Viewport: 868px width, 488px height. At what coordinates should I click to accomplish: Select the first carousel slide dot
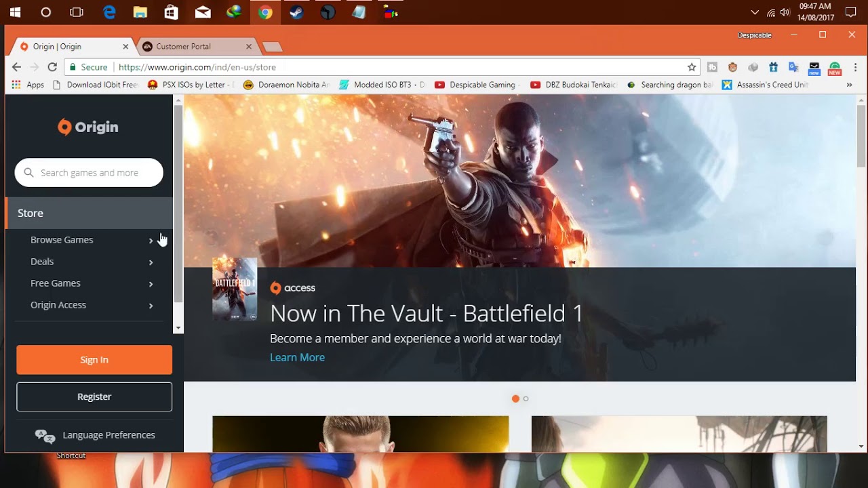(515, 399)
